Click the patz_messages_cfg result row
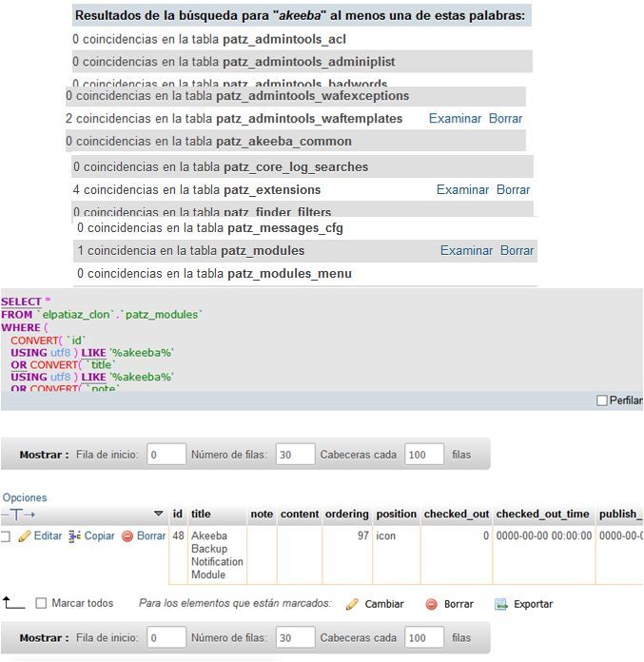This screenshot has width=644, height=662. point(305,228)
